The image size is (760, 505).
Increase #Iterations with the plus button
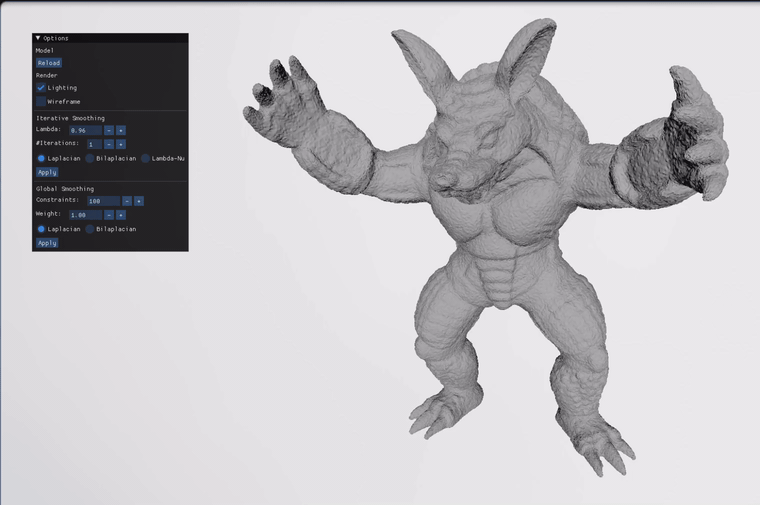121,144
